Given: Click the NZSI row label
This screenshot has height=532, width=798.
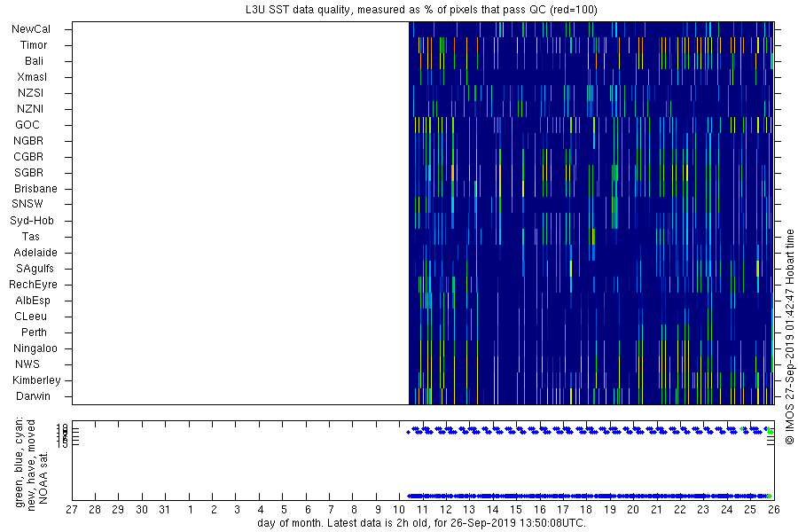Looking at the screenshot, I should (30, 92).
